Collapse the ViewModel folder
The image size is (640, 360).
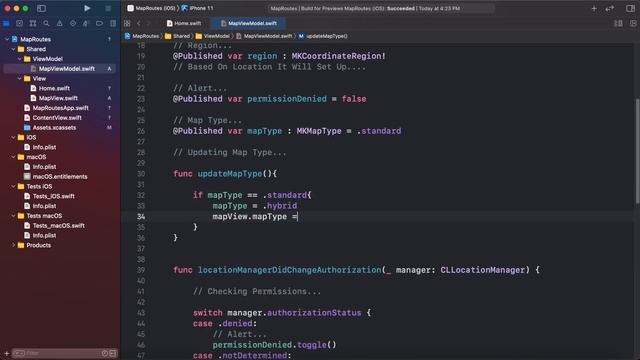tap(20, 59)
